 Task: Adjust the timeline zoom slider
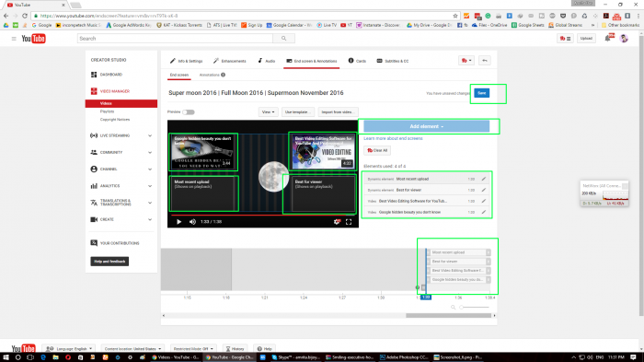[475, 308]
